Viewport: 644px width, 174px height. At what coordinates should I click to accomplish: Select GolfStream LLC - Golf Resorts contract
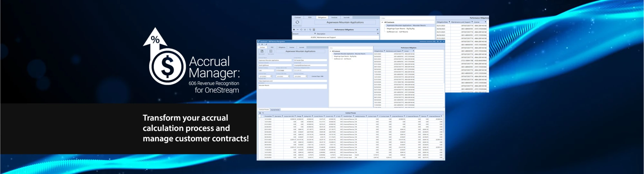pos(342,59)
